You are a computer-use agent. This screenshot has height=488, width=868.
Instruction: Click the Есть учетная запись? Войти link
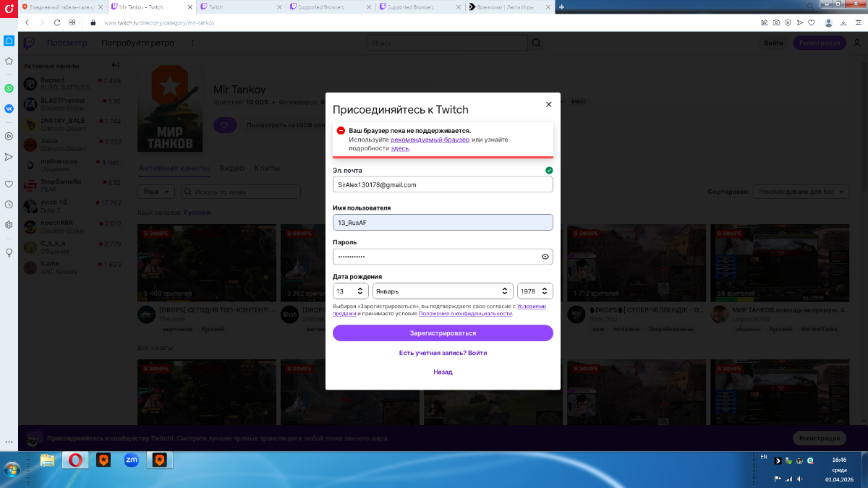(x=443, y=353)
